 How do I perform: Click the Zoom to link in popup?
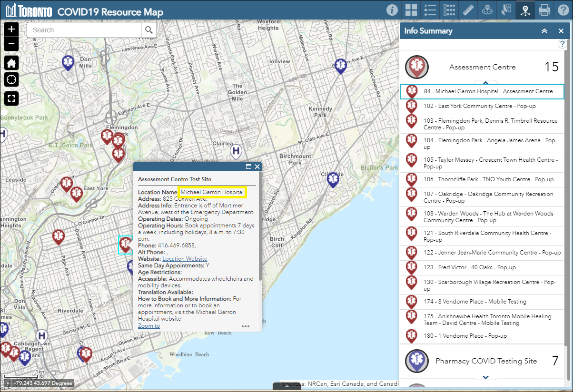149,326
